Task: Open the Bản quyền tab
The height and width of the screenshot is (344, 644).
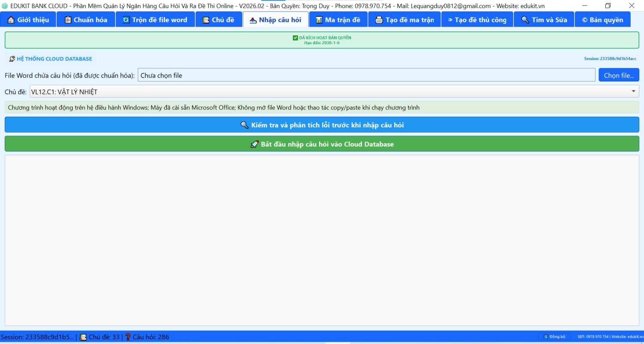Action: 602,20
